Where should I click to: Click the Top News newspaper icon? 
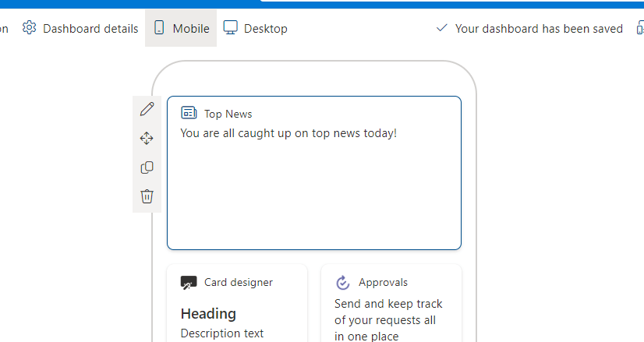tap(189, 112)
